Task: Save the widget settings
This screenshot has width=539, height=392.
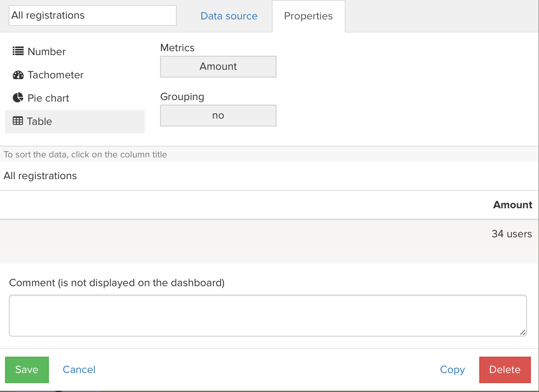Action: pos(27,370)
